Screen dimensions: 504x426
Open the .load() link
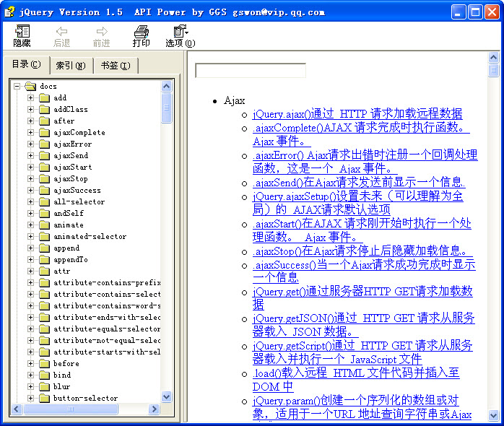(x=356, y=380)
